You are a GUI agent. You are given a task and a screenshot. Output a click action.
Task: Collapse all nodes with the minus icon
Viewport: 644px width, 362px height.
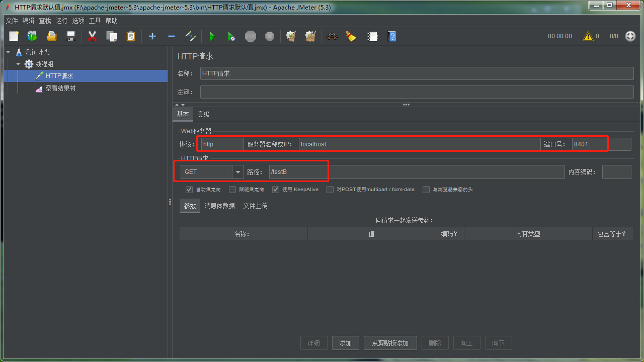click(x=172, y=36)
